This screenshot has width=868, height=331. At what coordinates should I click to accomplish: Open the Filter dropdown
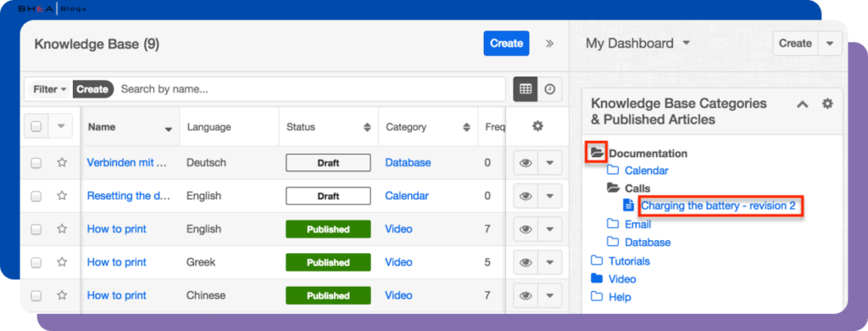[x=50, y=89]
